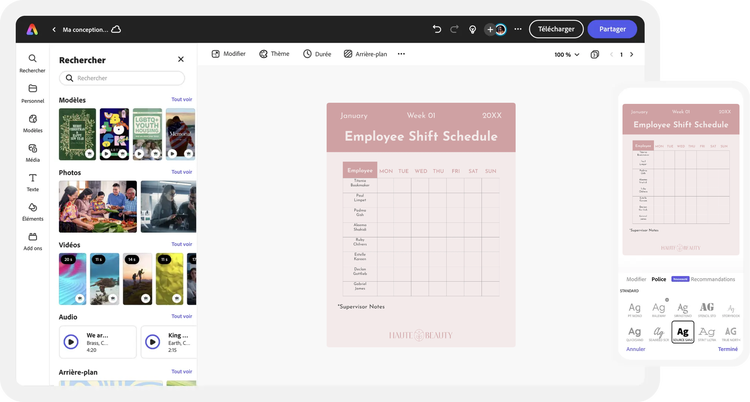Open the Personnel folder icon
Viewport: 750px width, 402px height.
click(x=32, y=93)
